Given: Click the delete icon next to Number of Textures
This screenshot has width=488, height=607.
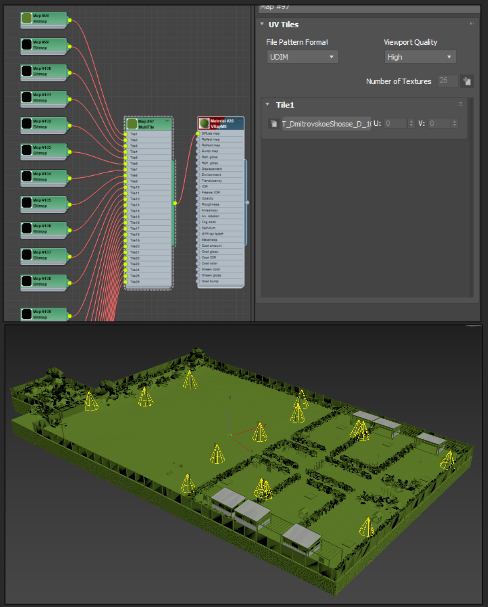Looking at the screenshot, I should click(x=467, y=81).
